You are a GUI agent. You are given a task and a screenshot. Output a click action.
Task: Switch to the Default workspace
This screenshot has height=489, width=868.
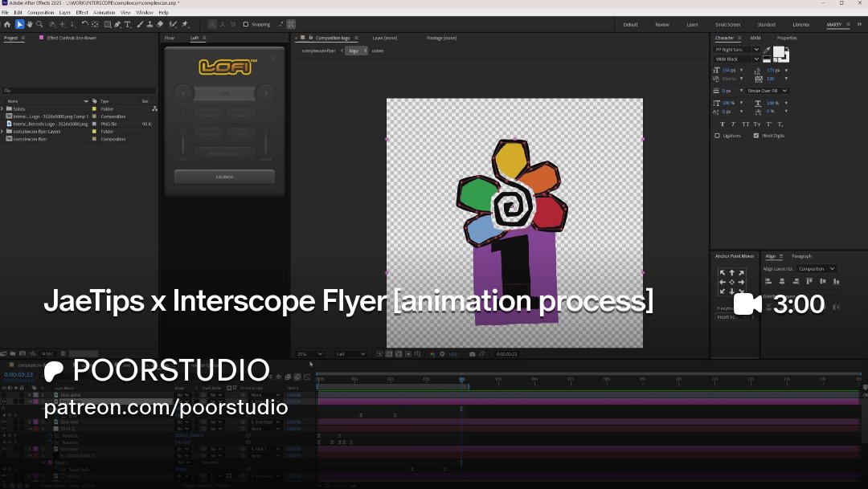631,24
